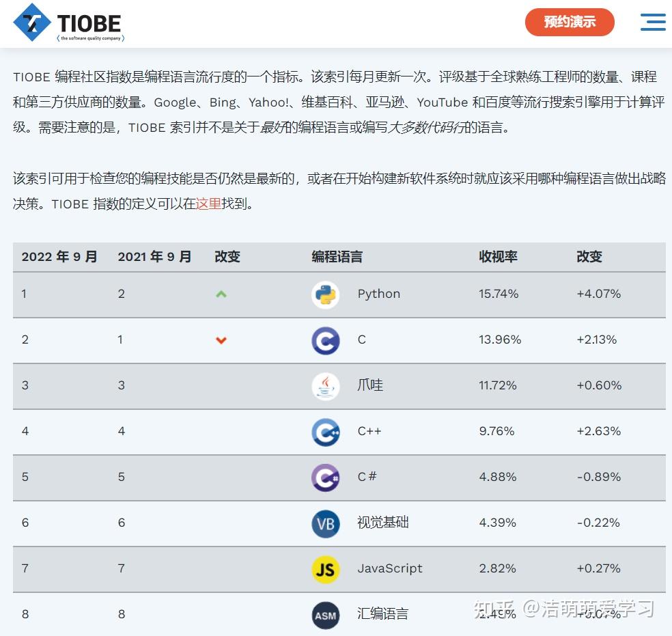672x636 pixels.
Task: Open the red 这里 definition link
Action: [x=208, y=204]
